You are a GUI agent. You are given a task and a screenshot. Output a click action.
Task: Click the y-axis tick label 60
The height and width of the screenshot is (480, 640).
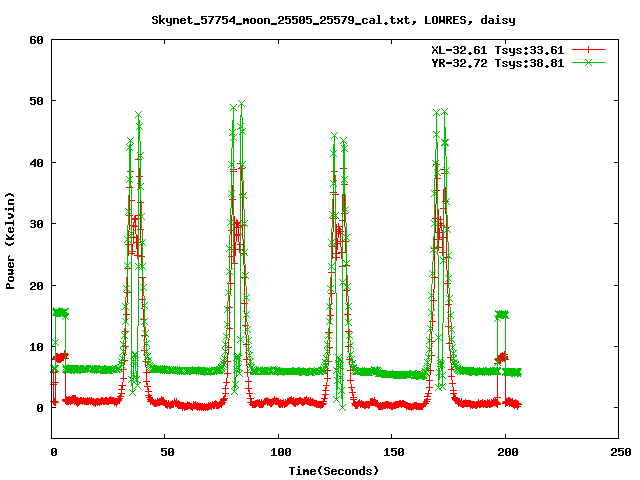[x=36, y=40]
